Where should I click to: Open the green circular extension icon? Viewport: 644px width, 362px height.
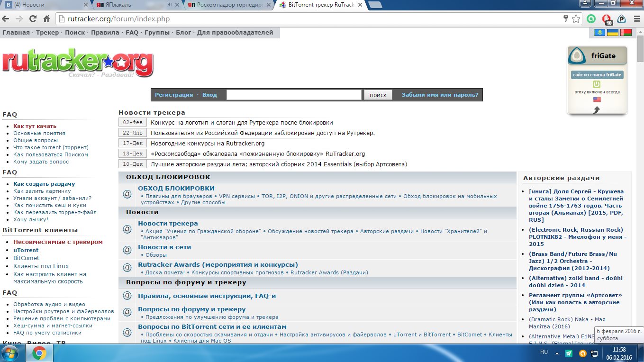tap(591, 19)
